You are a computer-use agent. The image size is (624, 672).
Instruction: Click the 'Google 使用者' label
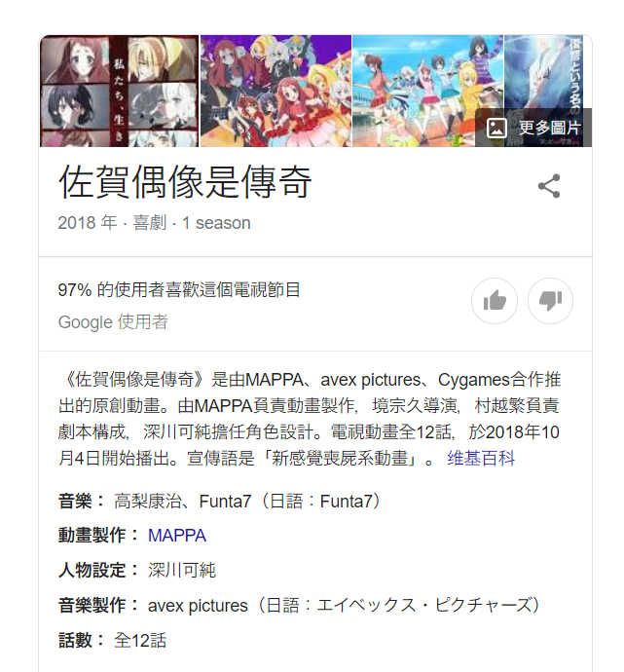click(113, 322)
